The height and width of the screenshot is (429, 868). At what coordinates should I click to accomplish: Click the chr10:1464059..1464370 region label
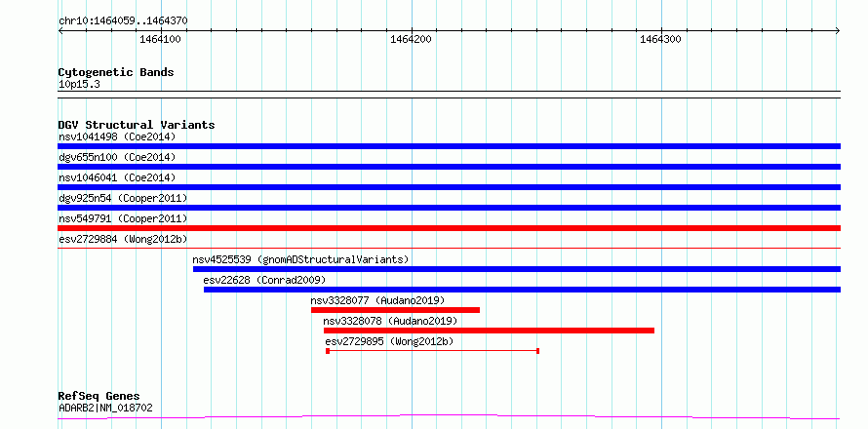click(x=123, y=21)
